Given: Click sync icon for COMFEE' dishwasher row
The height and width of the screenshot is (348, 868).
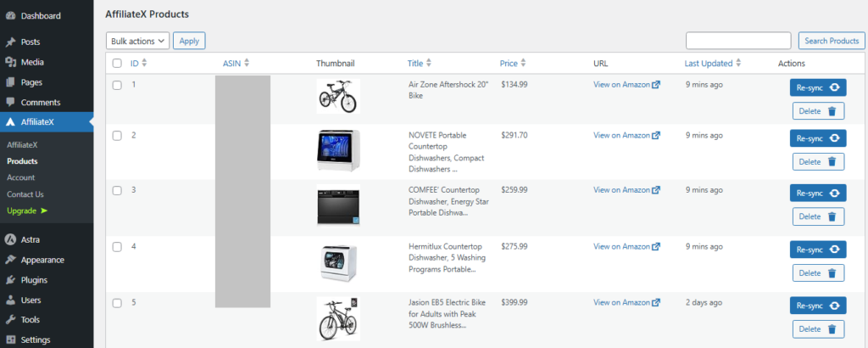Looking at the screenshot, I should [x=835, y=193].
